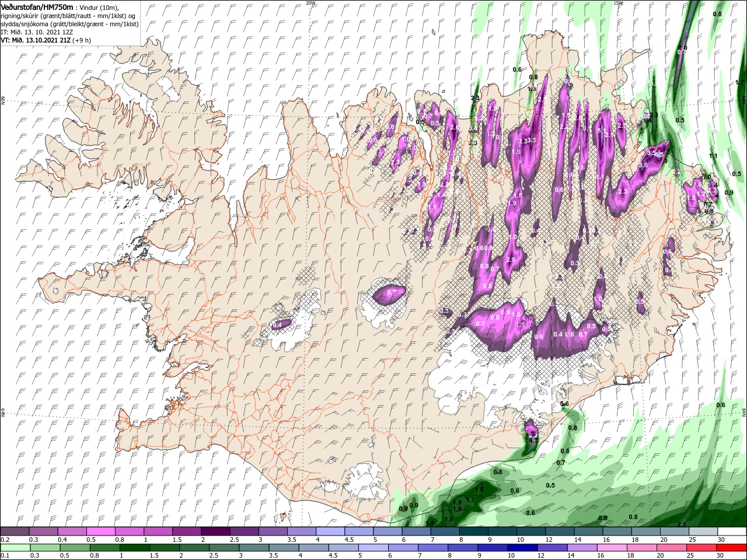Viewport: 747px width, 560px height.
Task: Select the white 30 snow legend swatch
Action: [732, 531]
